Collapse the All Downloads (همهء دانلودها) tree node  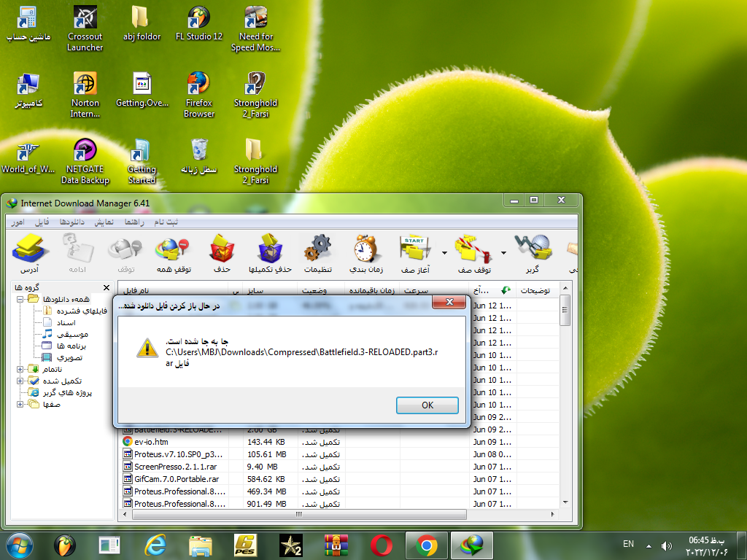[x=20, y=300]
